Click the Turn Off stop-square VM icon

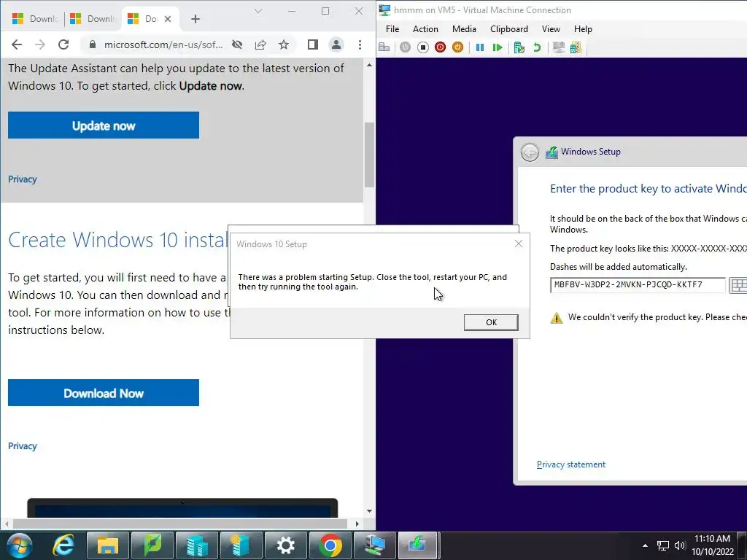pos(422,47)
